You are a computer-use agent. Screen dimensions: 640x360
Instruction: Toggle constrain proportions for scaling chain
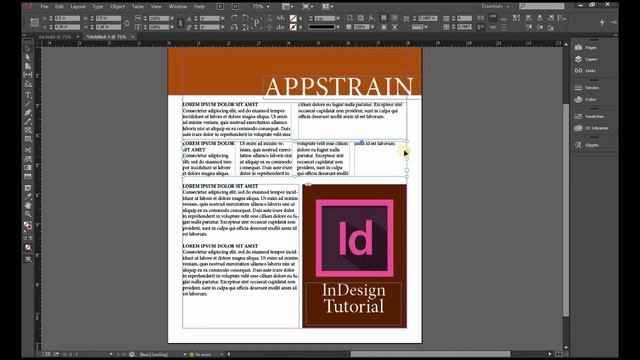coord(180,23)
